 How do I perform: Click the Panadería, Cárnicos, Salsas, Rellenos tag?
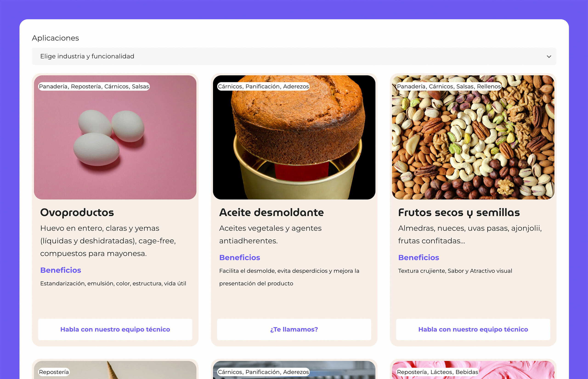pyautogui.click(x=449, y=86)
